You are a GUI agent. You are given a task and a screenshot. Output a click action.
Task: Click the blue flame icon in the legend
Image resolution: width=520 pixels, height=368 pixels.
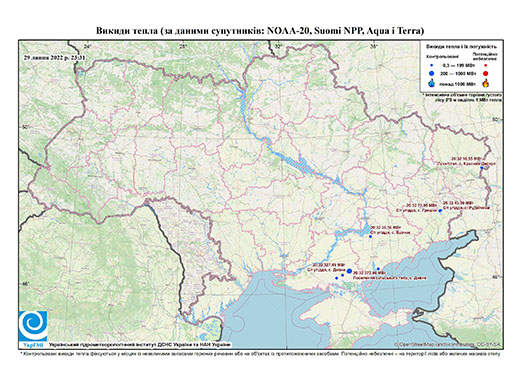pos(432,83)
